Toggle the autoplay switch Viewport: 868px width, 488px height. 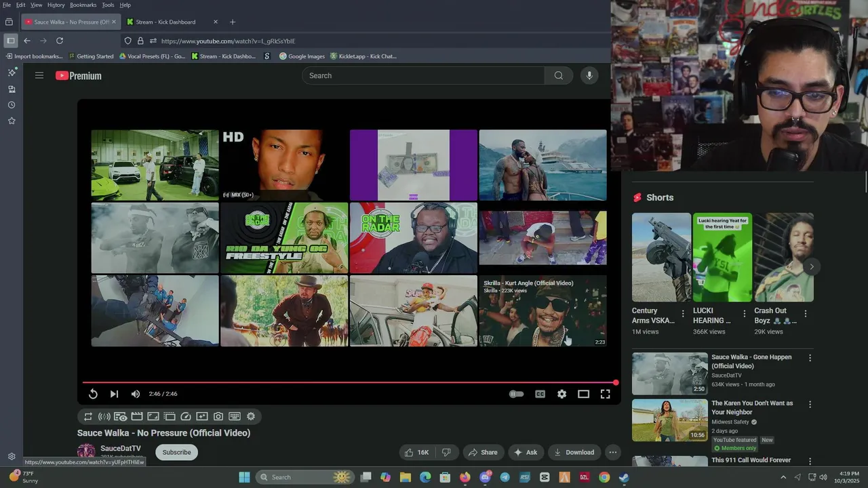click(x=517, y=394)
